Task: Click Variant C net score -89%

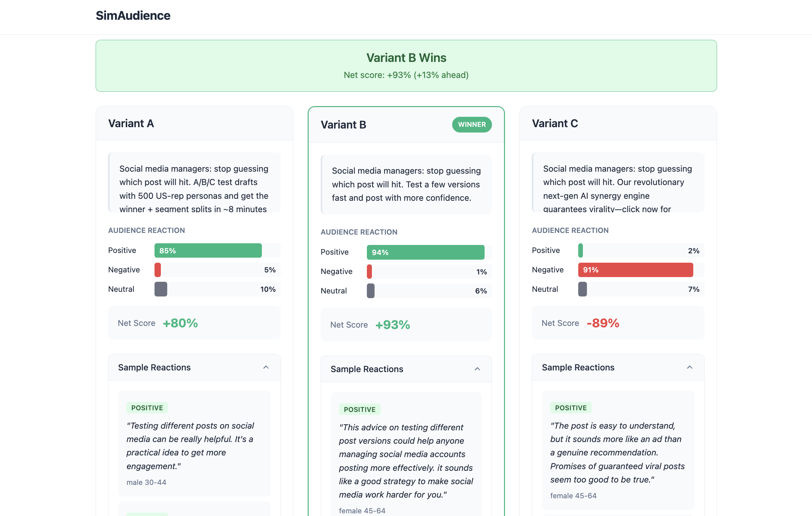Action: 603,323
